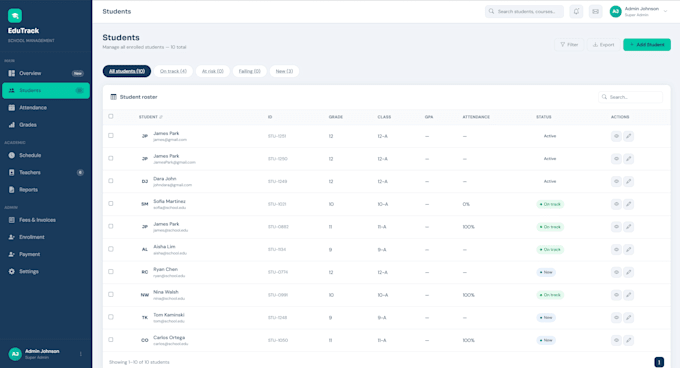The image size is (680, 368).
Task: Switch to the New students tab
Action: click(284, 71)
